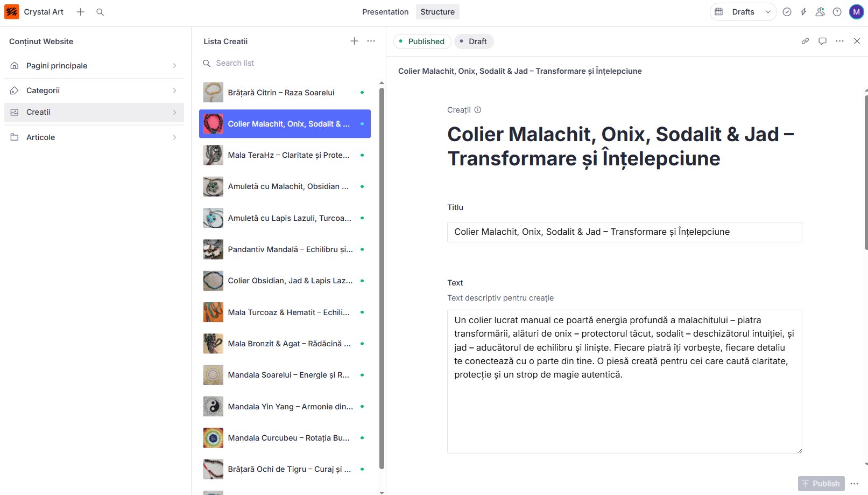The image size is (868, 495).
Task: Expand Categorii chevron
Action: pos(174,90)
